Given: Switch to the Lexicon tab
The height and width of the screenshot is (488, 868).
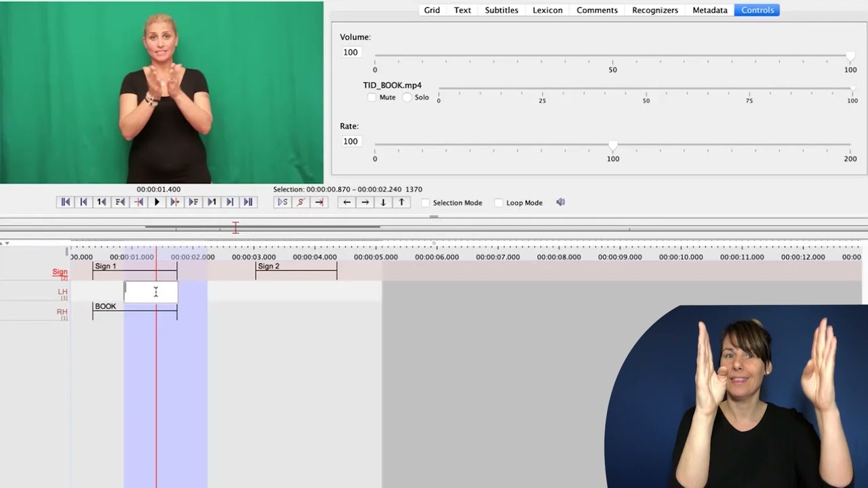Looking at the screenshot, I should click(547, 10).
